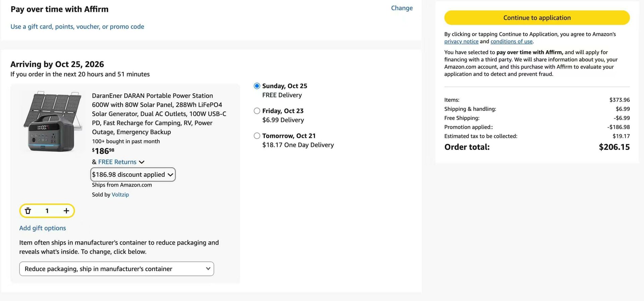The height and width of the screenshot is (301, 644).
Task: Click Change payment method link
Action: tap(402, 8)
